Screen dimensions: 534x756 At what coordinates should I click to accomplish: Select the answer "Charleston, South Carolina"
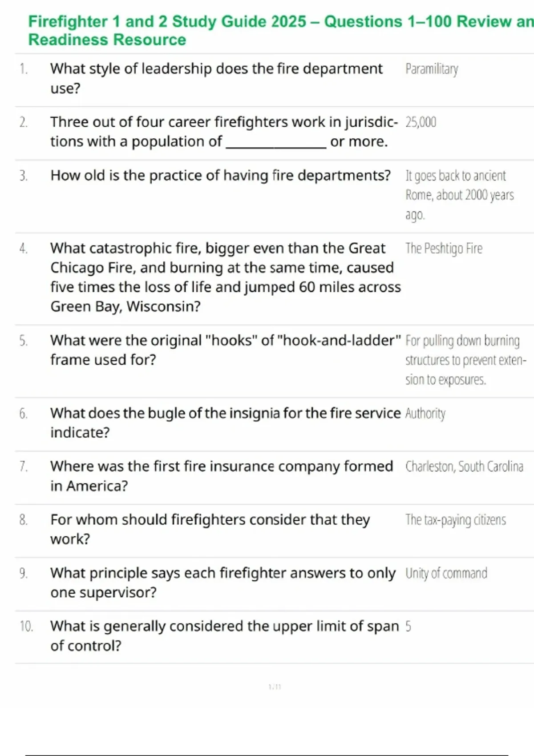click(464, 466)
